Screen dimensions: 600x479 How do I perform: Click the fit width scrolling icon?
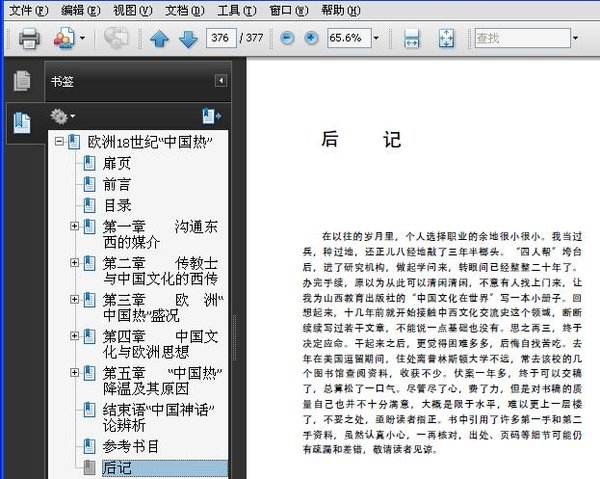[411, 38]
